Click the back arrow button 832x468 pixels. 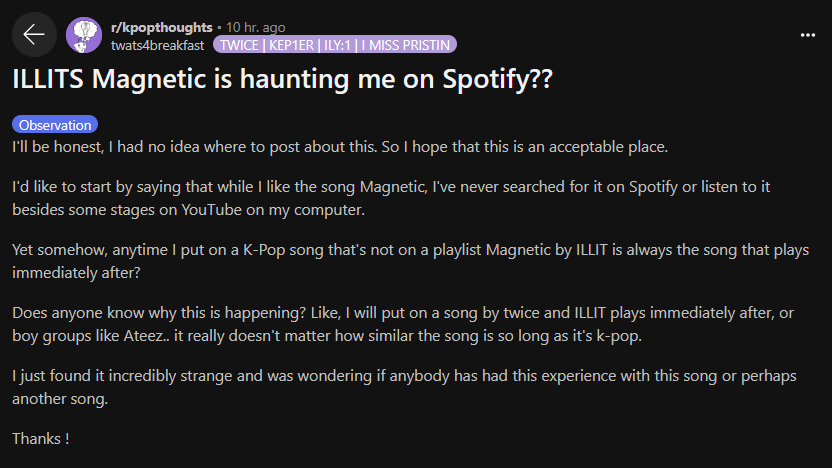(34, 35)
